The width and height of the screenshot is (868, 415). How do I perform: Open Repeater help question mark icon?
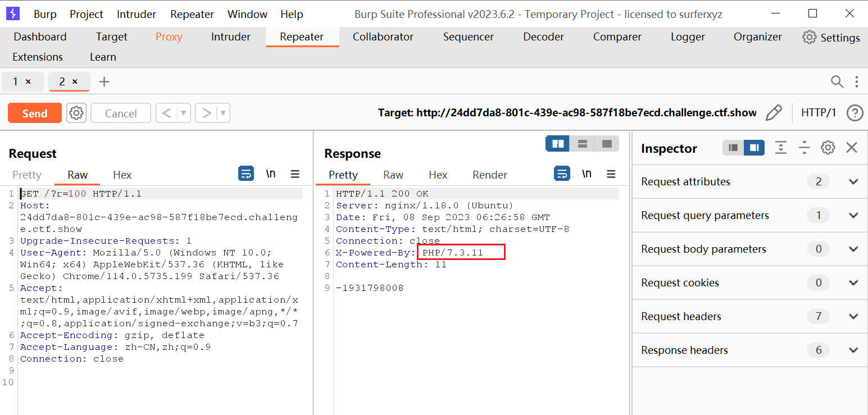[x=855, y=113]
